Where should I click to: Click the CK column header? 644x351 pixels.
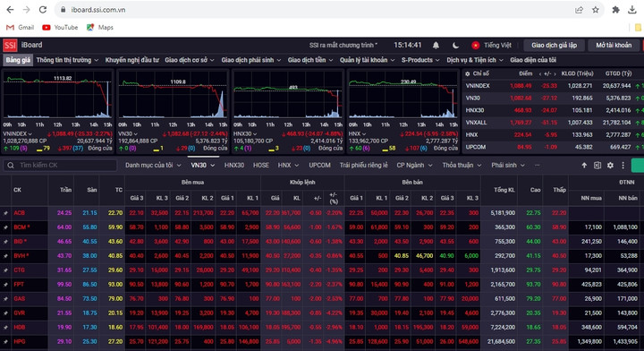pos(17,190)
